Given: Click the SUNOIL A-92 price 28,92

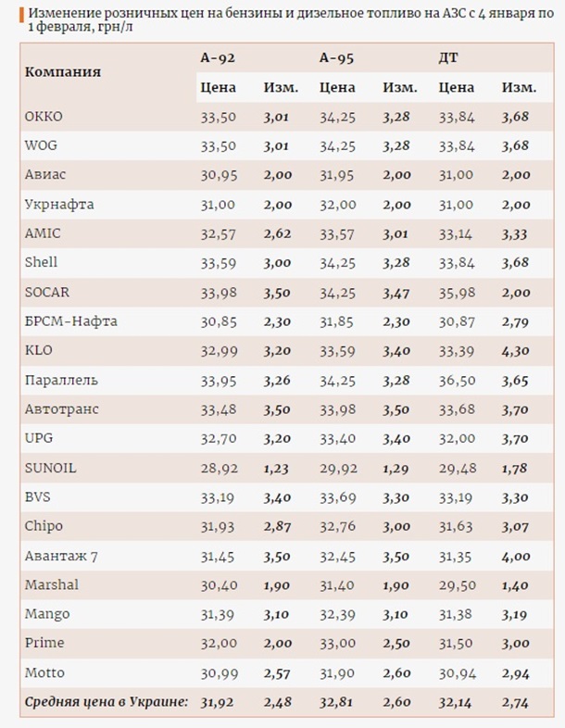Looking at the screenshot, I should tap(219, 468).
